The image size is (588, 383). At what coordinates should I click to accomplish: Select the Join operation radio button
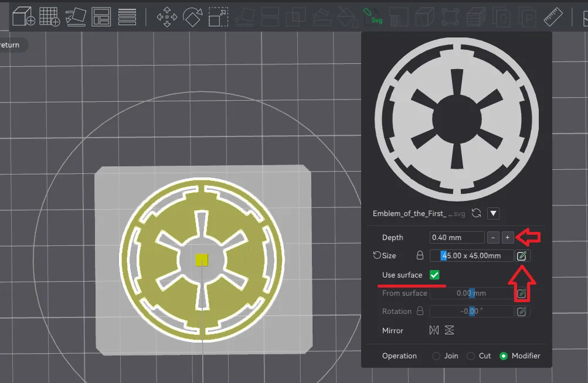(436, 356)
